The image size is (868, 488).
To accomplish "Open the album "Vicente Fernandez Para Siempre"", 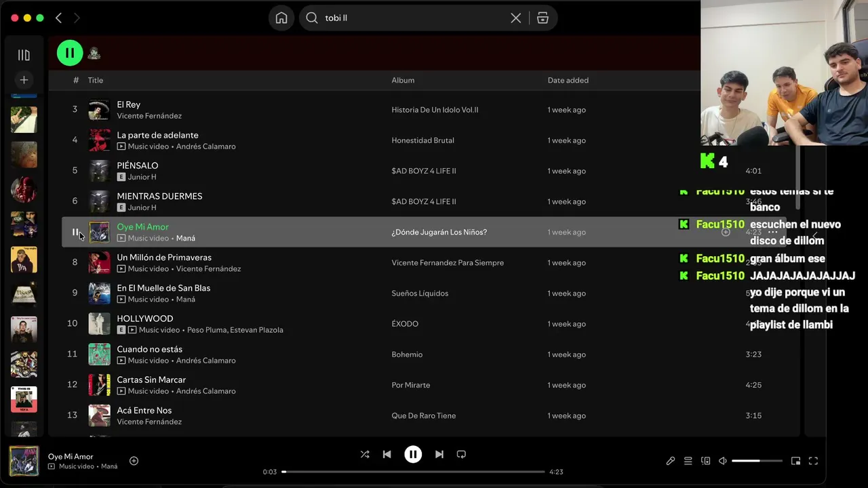I will (x=448, y=263).
